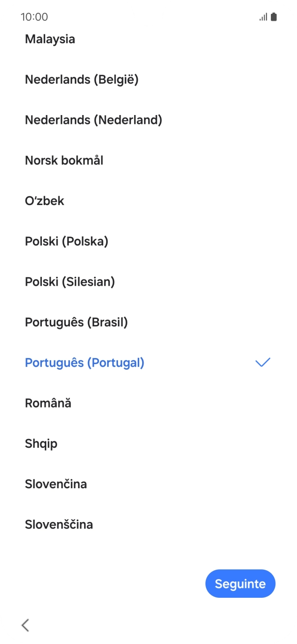Tap the battery status icon
Screen dimensions: 297x644
274,17
